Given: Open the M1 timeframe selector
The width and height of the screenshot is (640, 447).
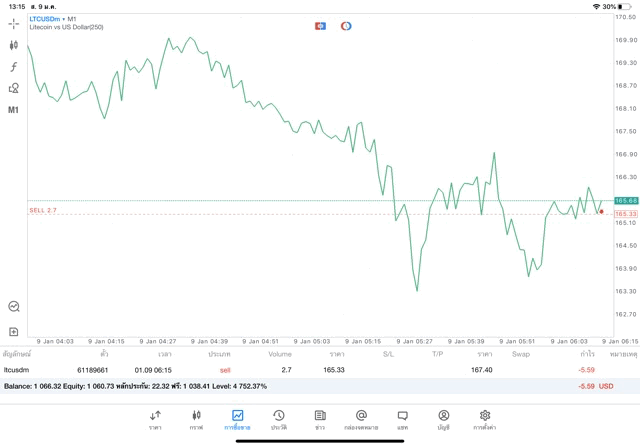Looking at the screenshot, I should [x=14, y=110].
